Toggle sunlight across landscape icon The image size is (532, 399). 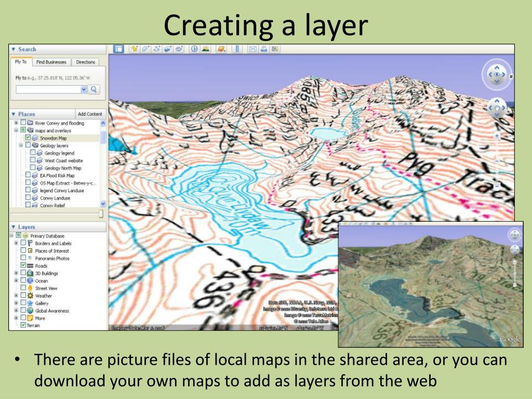205,49
